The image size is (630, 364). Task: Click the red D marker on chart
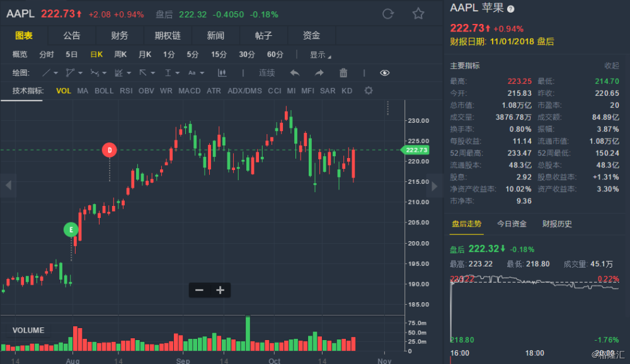point(110,150)
